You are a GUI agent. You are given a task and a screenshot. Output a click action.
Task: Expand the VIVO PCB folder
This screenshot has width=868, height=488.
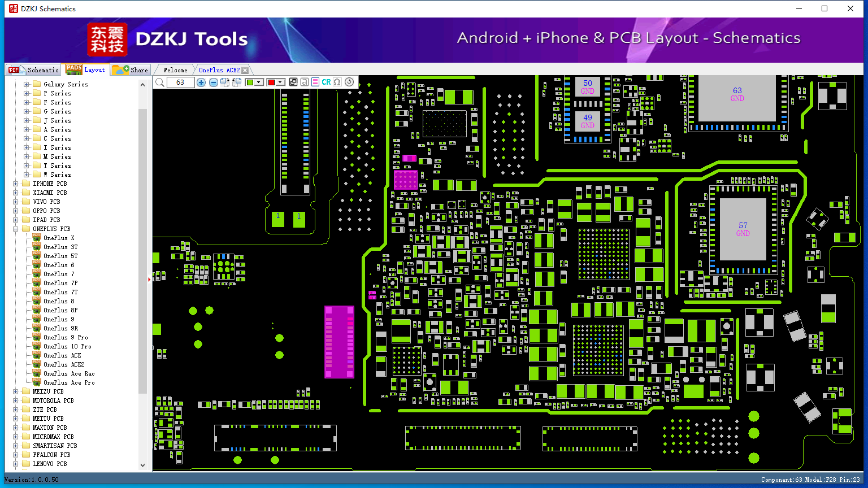(x=16, y=202)
